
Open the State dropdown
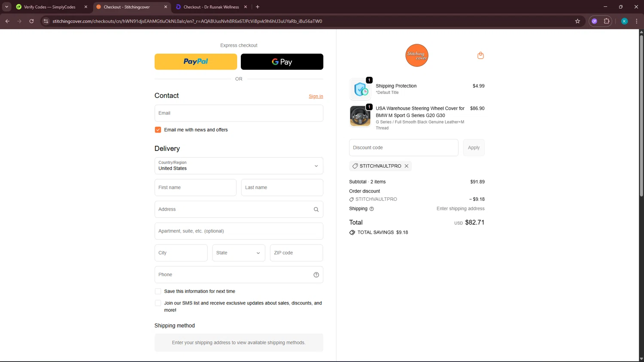click(239, 253)
